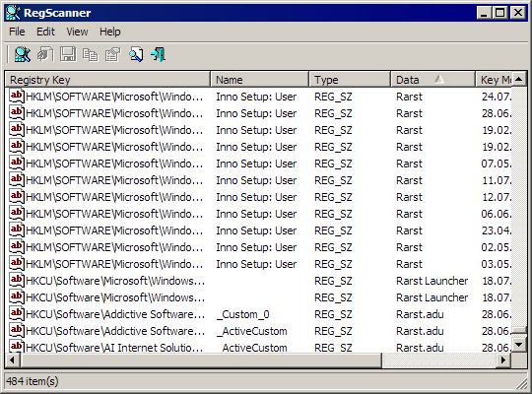Click the ab icon of row dated 07.05
532x394 pixels.
coord(17,163)
